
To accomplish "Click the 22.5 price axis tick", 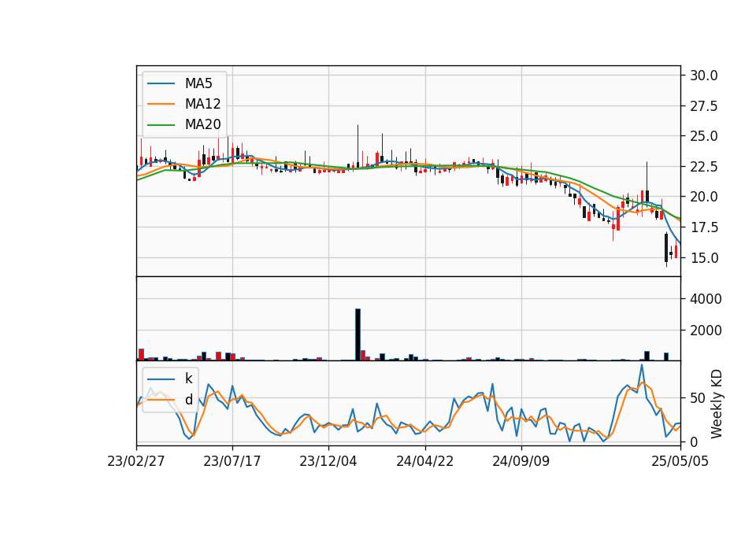I will [x=704, y=167].
